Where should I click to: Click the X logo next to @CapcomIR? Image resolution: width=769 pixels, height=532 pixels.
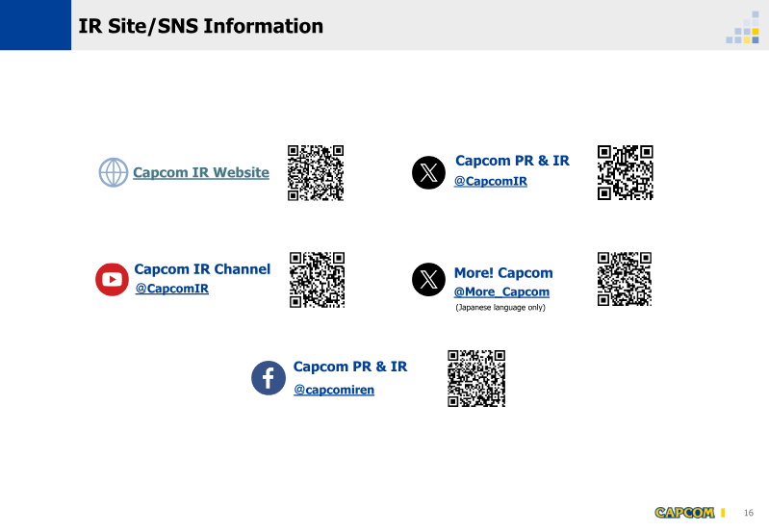[x=428, y=172]
